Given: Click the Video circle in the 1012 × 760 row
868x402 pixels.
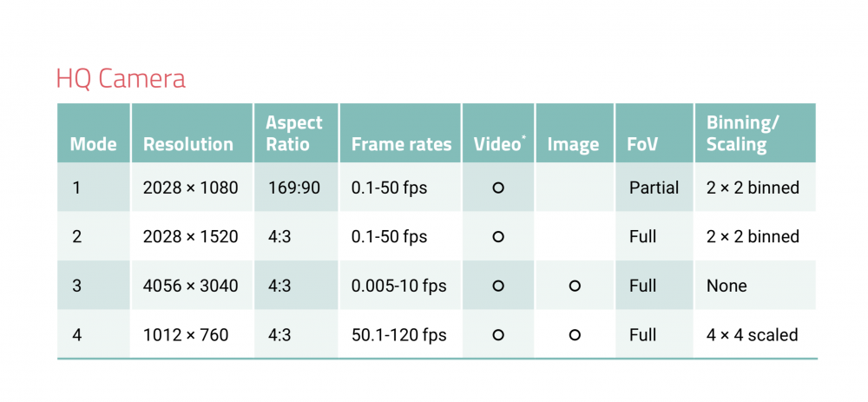Looking at the screenshot, I should [x=498, y=334].
